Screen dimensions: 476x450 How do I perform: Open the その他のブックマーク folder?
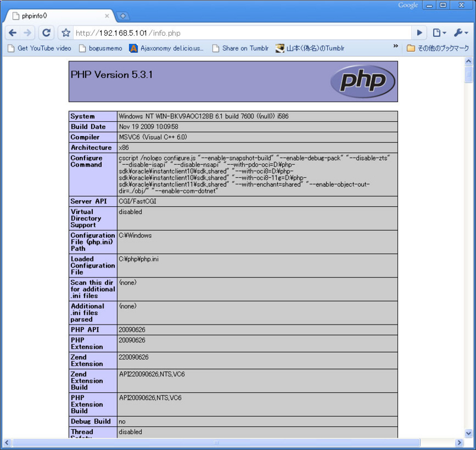tap(438, 48)
